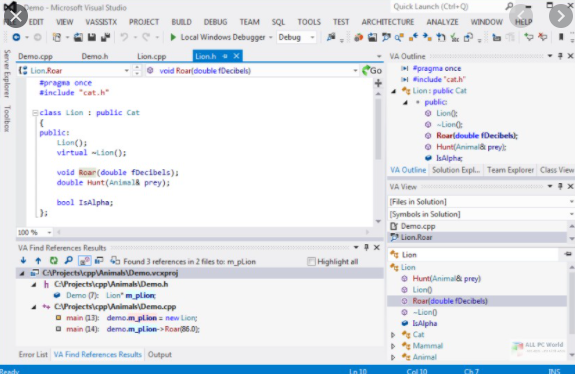Start Local Windows Debugger with green play

pyautogui.click(x=173, y=37)
